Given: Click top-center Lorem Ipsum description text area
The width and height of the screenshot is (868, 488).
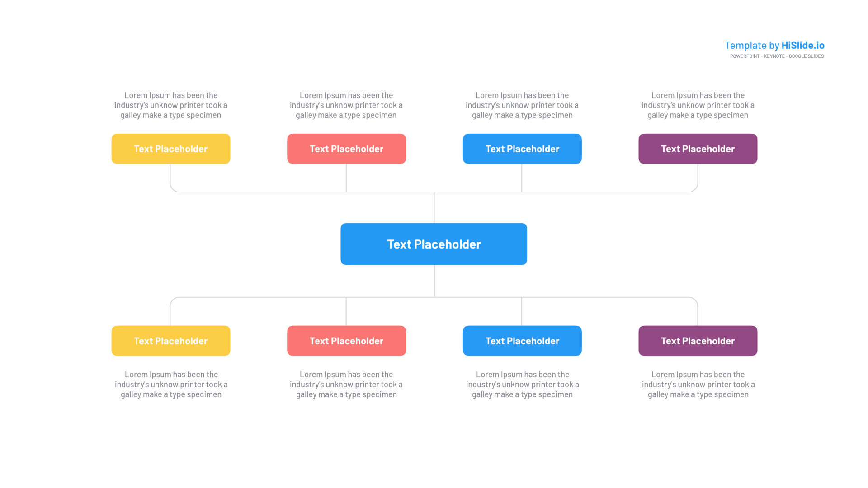Looking at the screenshot, I should tap(346, 105).
